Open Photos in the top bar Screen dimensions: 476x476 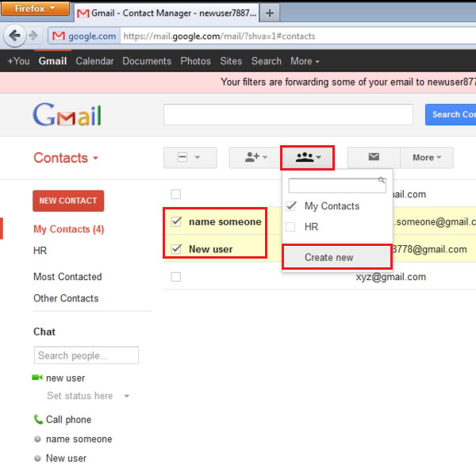195,61
